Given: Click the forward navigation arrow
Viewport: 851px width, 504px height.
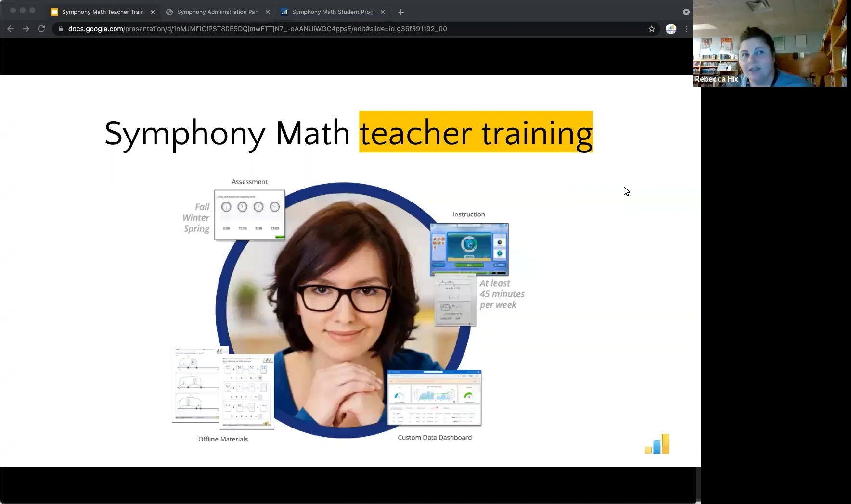Looking at the screenshot, I should (26, 29).
